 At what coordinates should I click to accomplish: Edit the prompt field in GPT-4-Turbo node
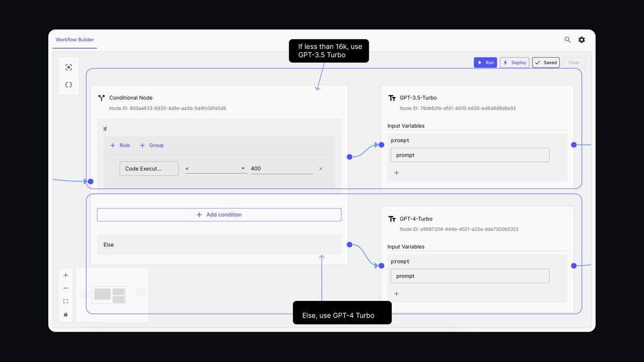click(470, 276)
